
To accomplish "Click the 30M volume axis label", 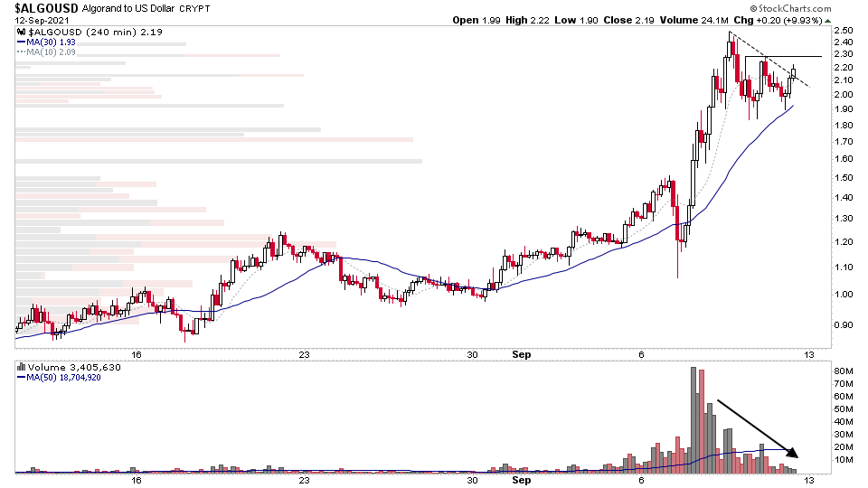I will pos(843,435).
